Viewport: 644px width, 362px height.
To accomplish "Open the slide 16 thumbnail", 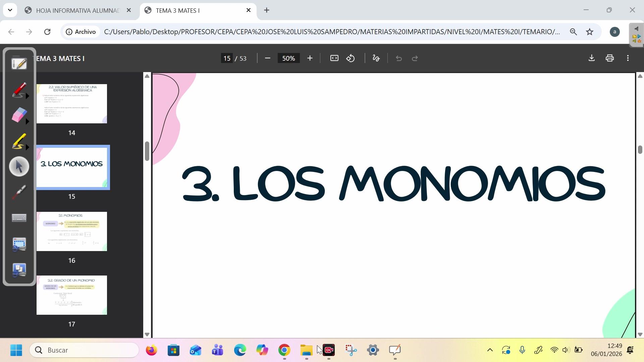I will tap(72, 231).
